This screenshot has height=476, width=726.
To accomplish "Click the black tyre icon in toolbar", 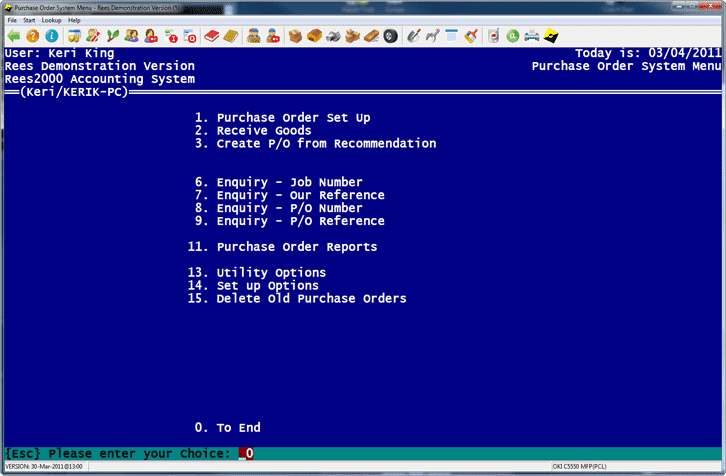I will [x=391, y=37].
